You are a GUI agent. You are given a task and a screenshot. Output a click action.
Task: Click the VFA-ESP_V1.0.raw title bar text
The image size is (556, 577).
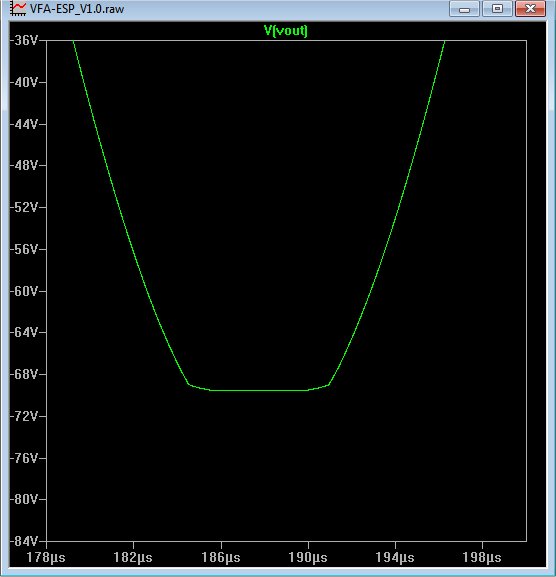[77, 9]
